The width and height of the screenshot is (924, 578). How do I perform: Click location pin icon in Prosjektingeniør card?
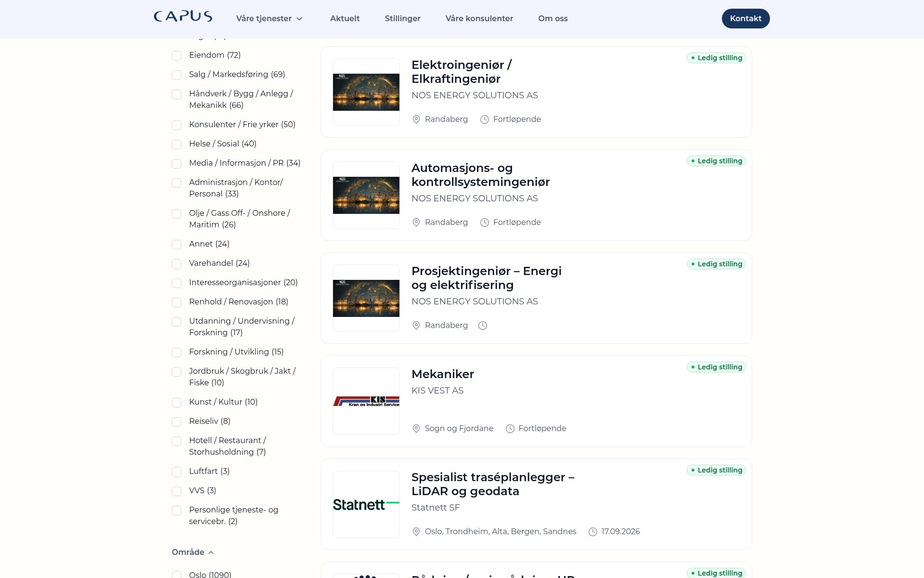(x=416, y=326)
